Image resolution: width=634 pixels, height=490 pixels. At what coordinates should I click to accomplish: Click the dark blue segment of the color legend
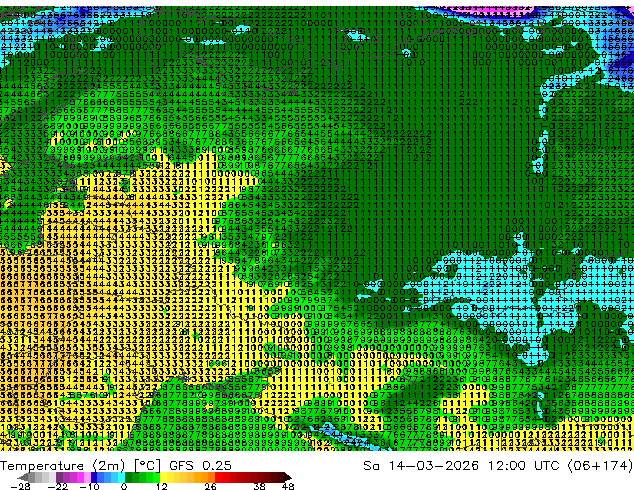(x=94, y=477)
